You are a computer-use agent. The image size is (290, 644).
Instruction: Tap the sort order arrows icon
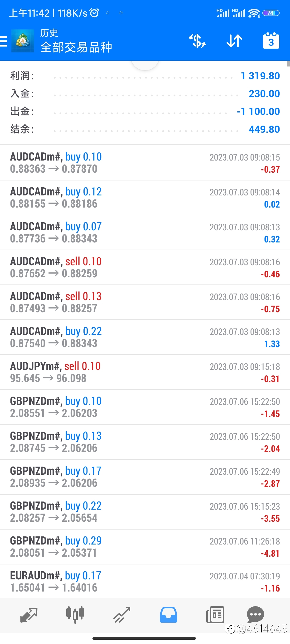pos(234,41)
